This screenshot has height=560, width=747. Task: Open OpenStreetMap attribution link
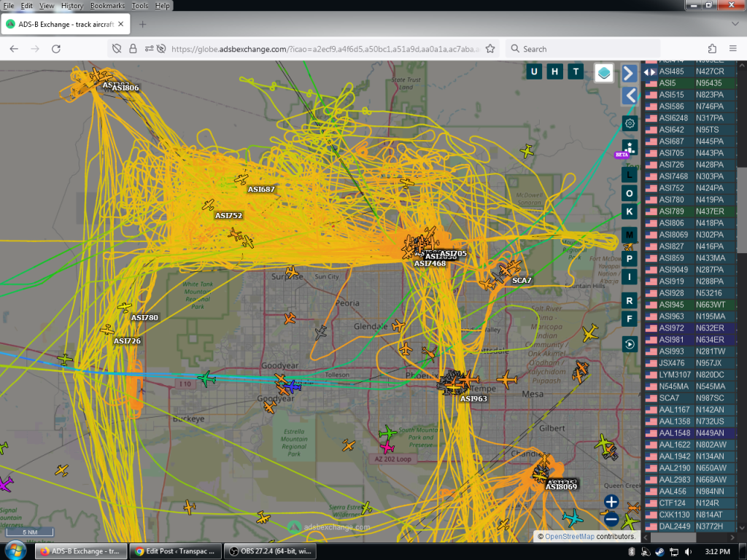point(569,536)
